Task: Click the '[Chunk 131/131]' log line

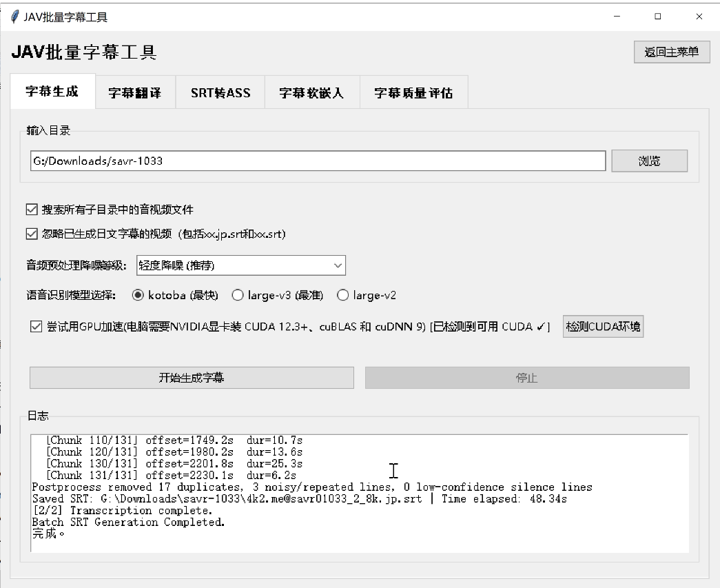Action: coord(171,476)
